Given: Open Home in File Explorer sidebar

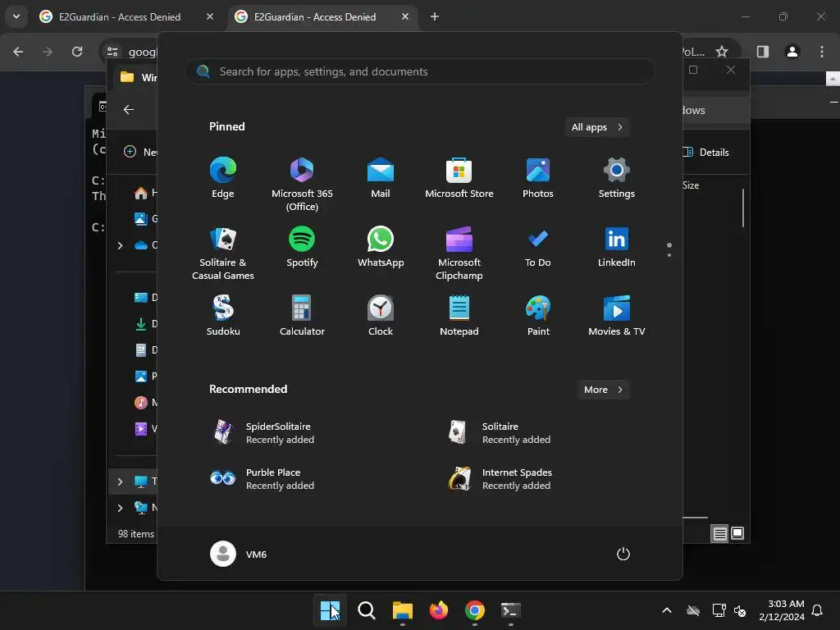Looking at the screenshot, I should (x=144, y=193).
